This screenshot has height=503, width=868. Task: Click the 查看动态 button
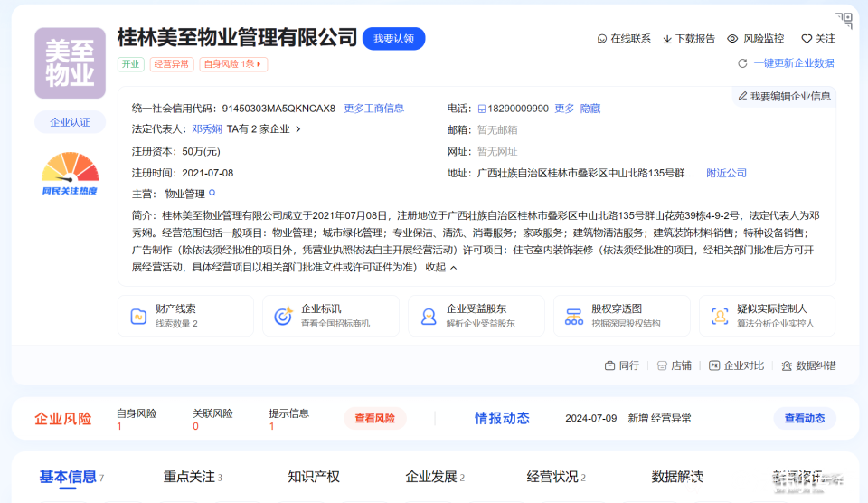[x=805, y=418]
